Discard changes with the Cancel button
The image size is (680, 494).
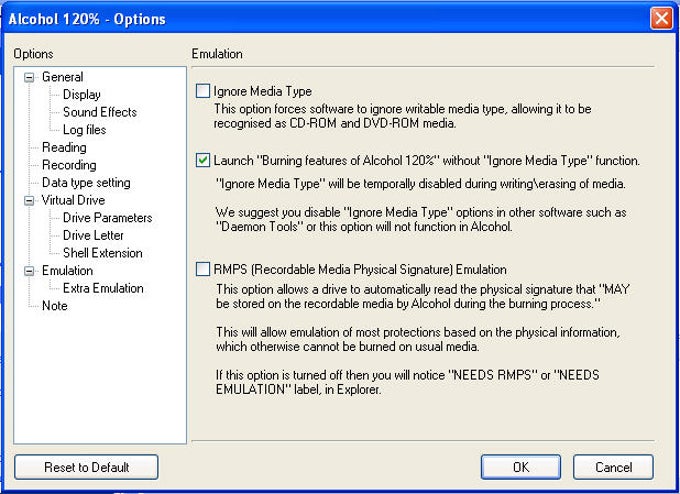tap(613, 467)
